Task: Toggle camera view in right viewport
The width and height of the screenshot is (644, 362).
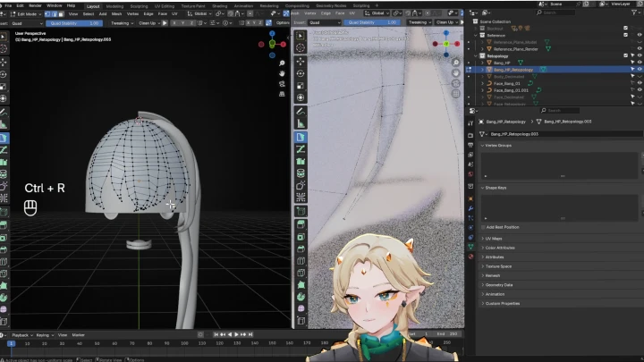Action: coord(456,83)
